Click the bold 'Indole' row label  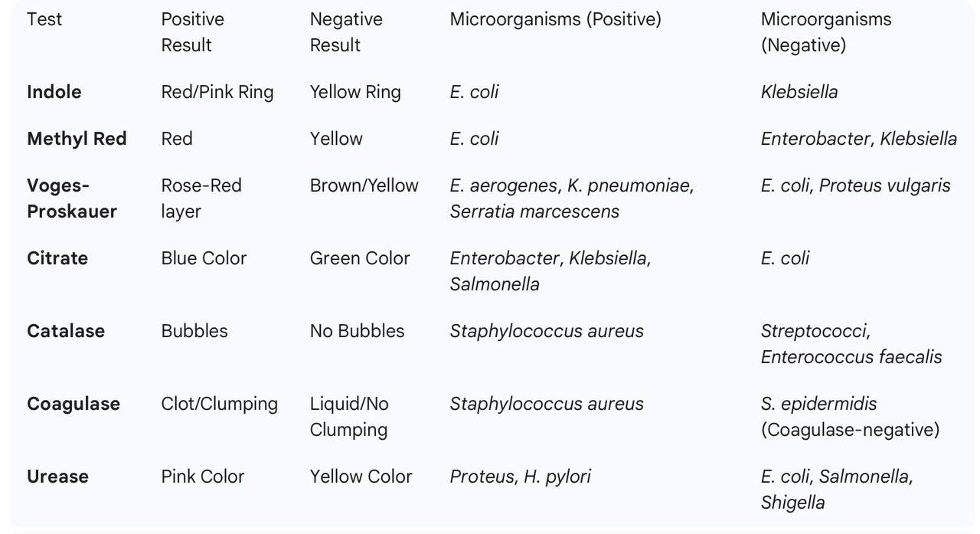54,92
